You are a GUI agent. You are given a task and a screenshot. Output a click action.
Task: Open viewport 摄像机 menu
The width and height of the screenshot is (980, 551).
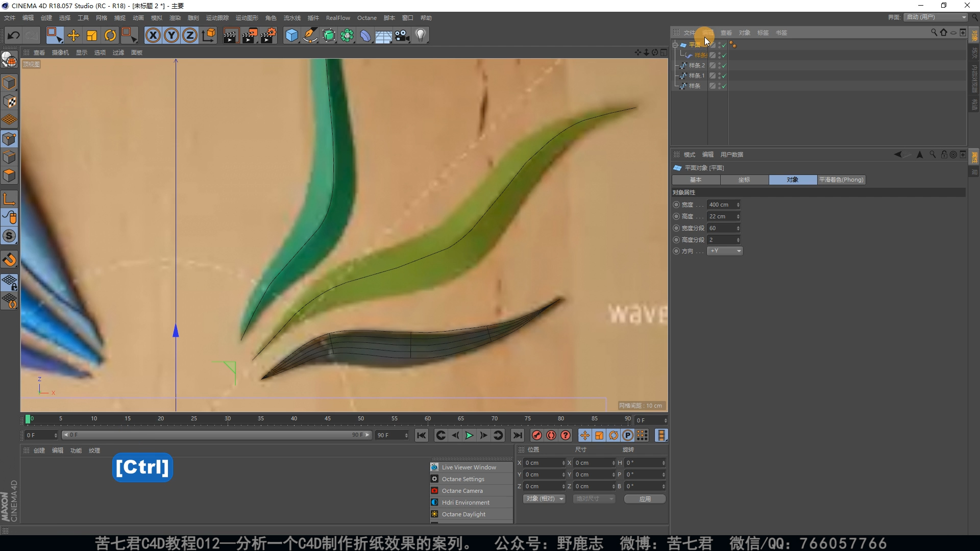(x=60, y=53)
